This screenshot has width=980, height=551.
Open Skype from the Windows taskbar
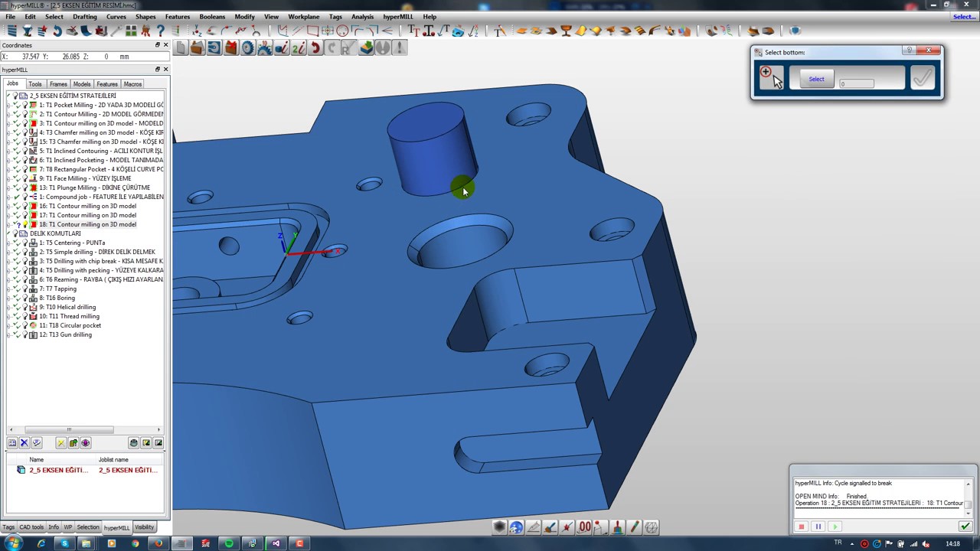pyautogui.click(x=64, y=543)
